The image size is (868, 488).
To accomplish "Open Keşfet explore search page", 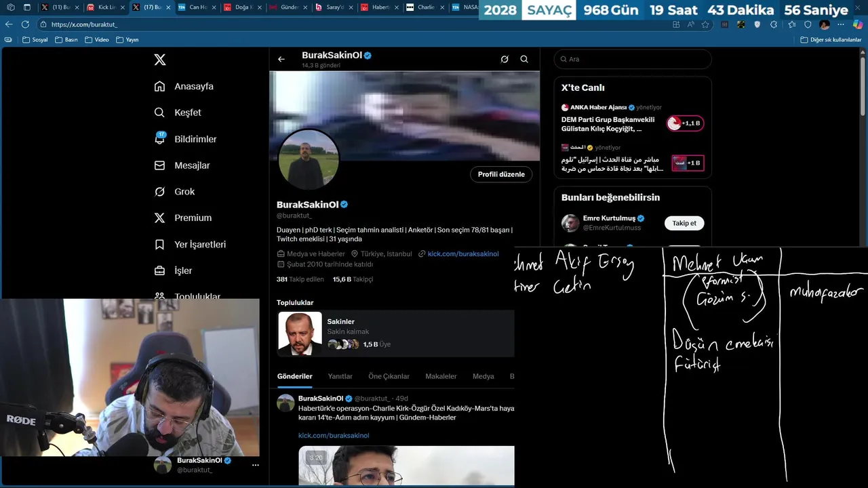I will [178, 113].
